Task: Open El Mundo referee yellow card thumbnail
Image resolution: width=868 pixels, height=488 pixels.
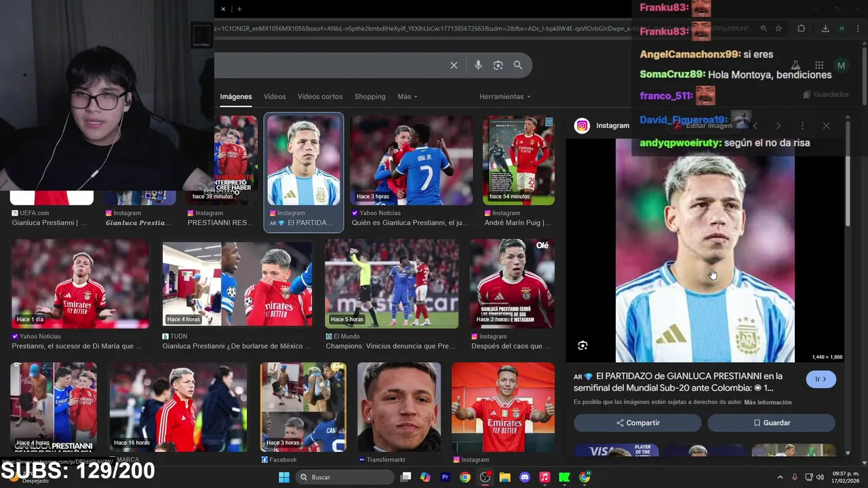Action: click(392, 284)
